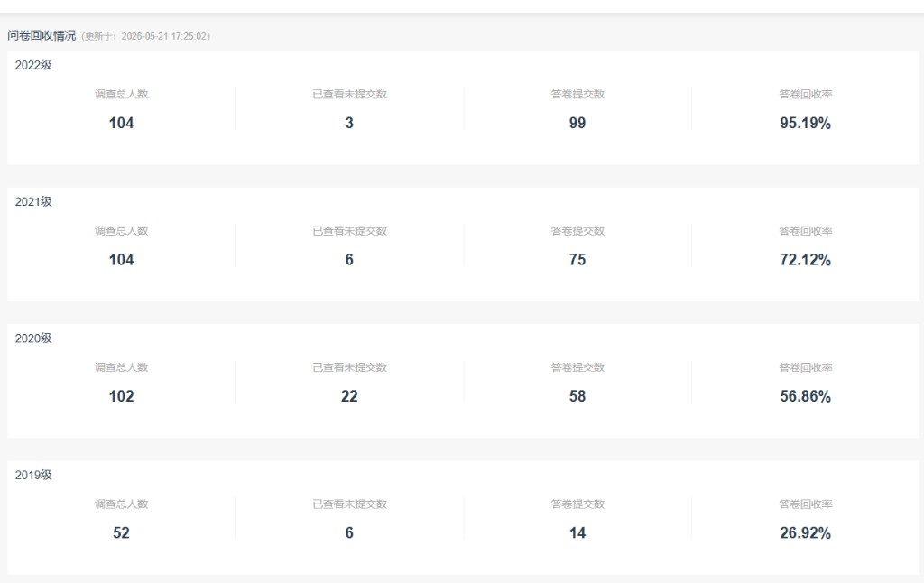Select 2020级 调查总人数 value 102

tap(122, 396)
